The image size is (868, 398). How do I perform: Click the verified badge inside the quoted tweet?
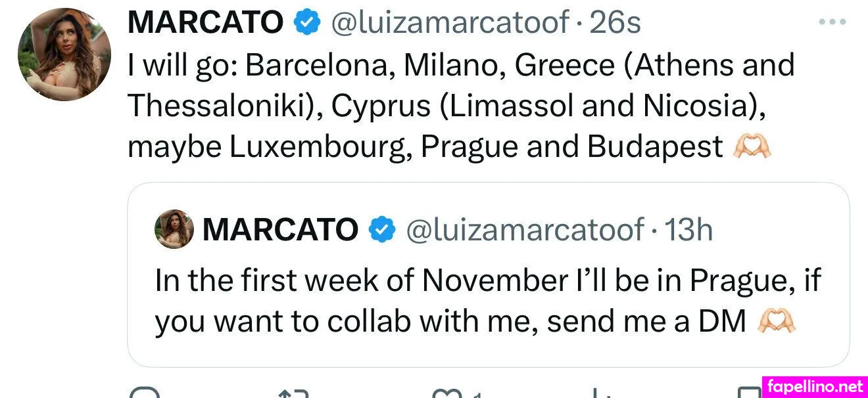point(382,229)
